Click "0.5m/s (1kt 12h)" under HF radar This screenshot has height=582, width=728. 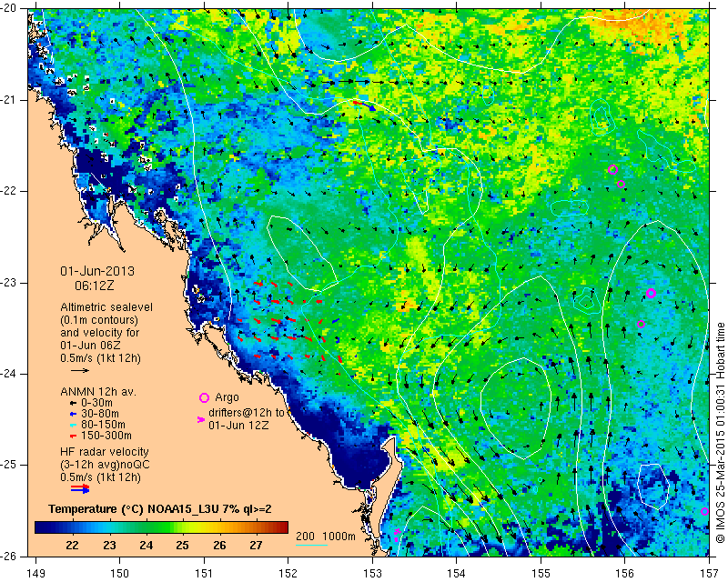tap(100, 477)
